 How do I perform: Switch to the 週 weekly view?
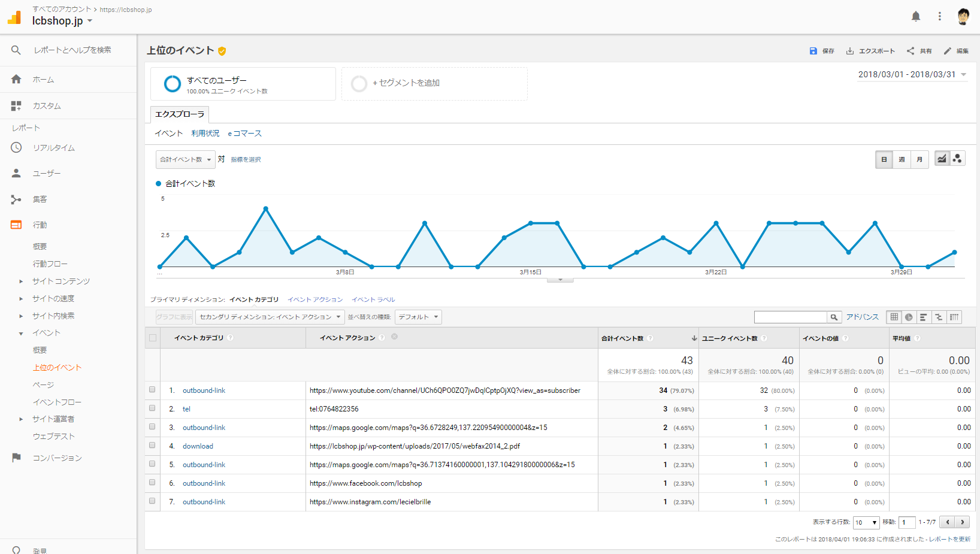(x=902, y=159)
